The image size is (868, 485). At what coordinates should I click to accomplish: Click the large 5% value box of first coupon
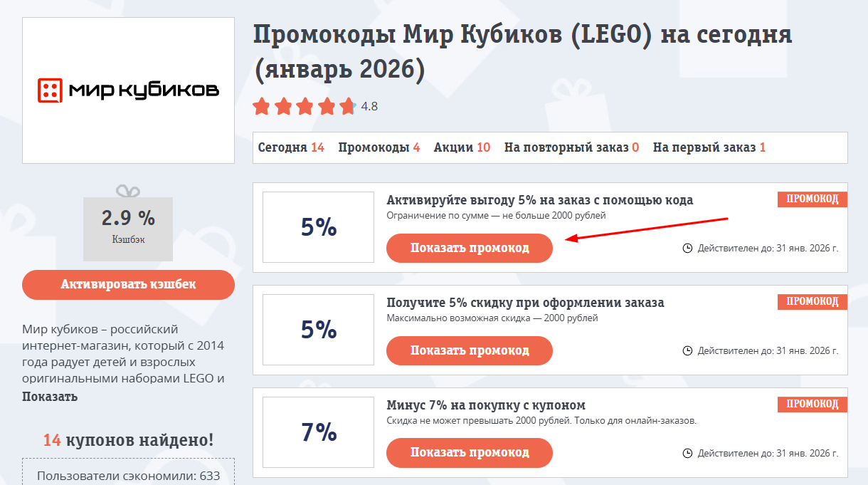[318, 226]
